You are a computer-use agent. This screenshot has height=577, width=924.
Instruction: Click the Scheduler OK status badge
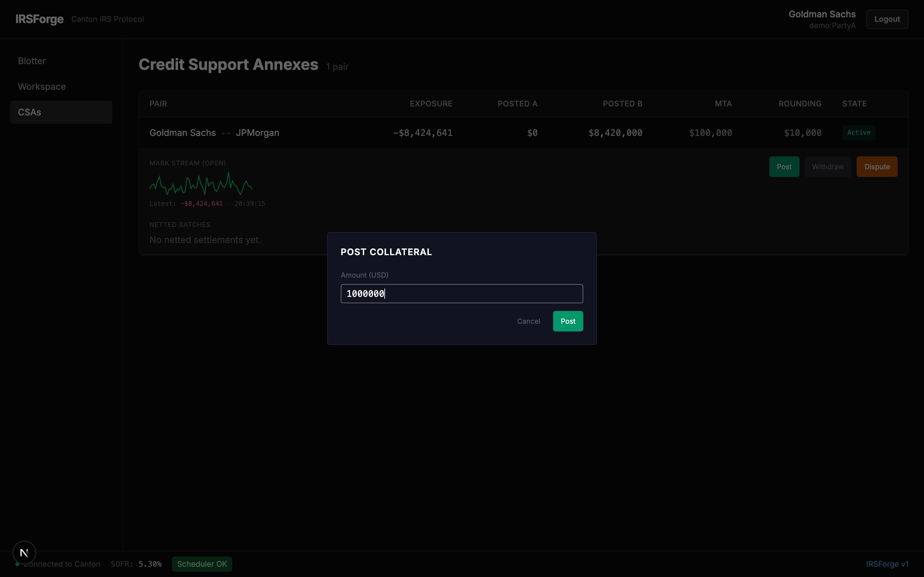(x=201, y=564)
